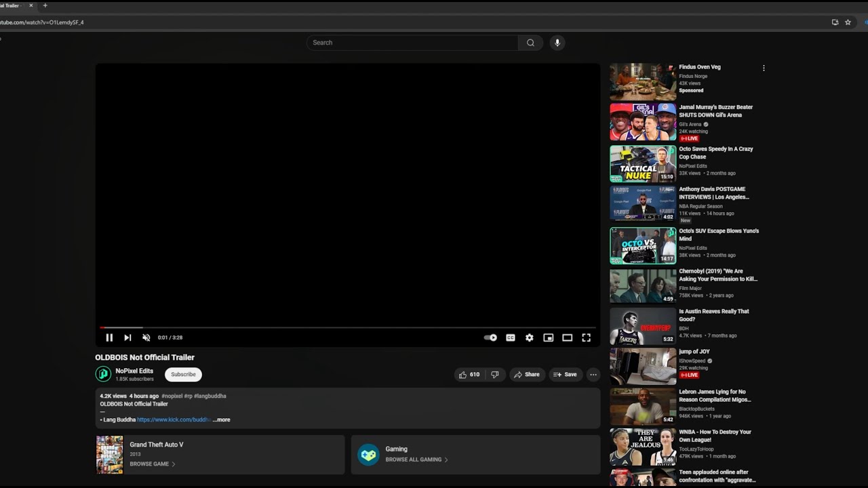Enter fullscreen with the player's fullscreen icon
This screenshot has width=868, height=488.
pyautogui.click(x=587, y=338)
